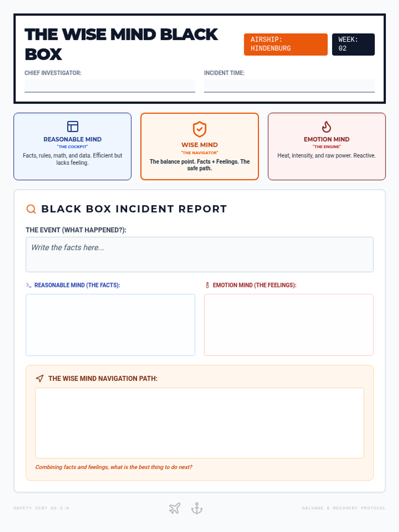
Task: Select the orange Airship: Hindenburg badge
Action: [286, 44]
